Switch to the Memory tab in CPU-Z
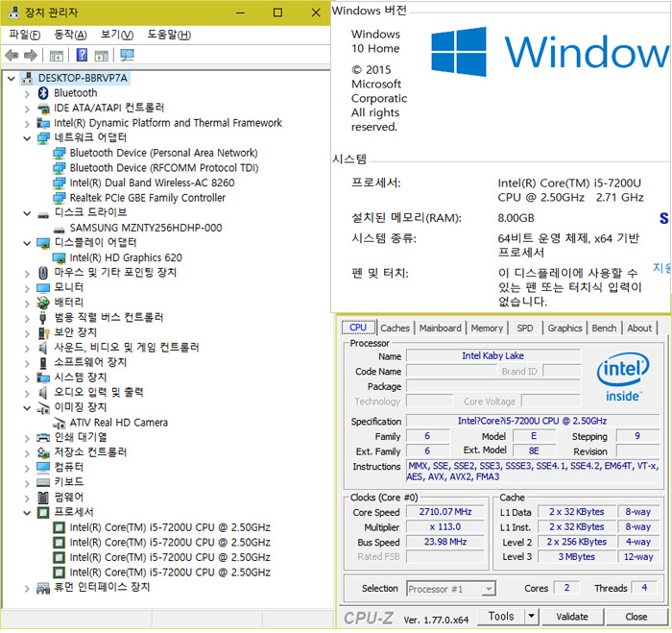The width and height of the screenshot is (672, 633). pos(487,329)
